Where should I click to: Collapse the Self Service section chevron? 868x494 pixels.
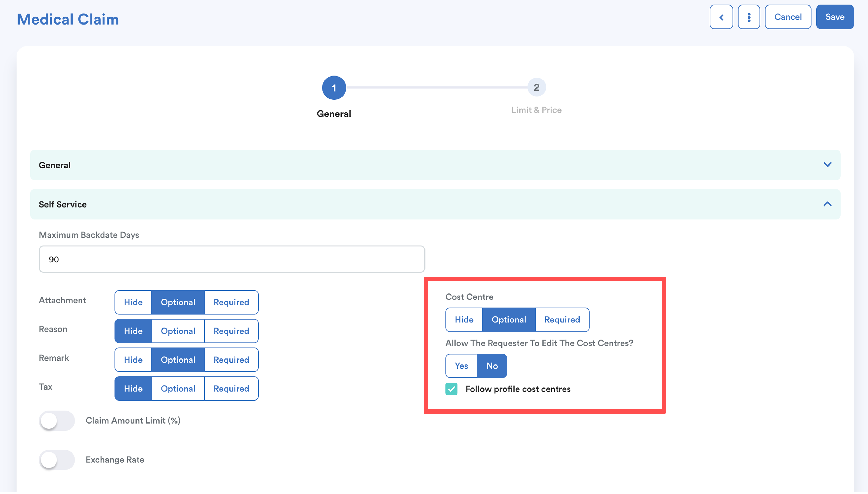pos(827,204)
